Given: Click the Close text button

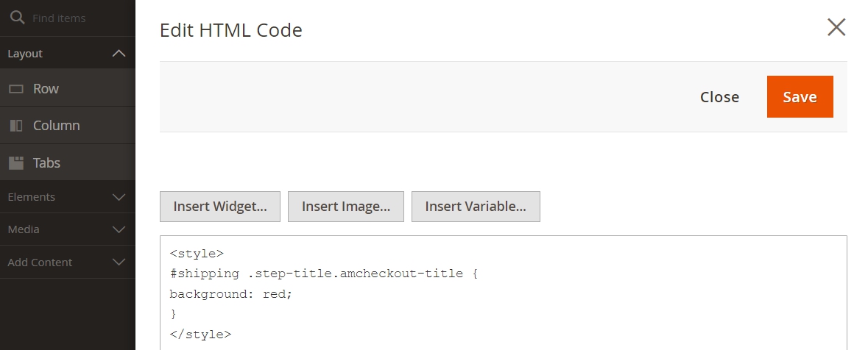Looking at the screenshot, I should [719, 97].
